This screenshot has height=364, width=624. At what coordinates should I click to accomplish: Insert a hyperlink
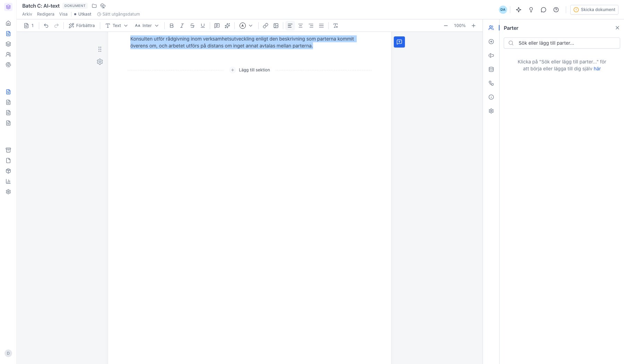pyautogui.click(x=266, y=26)
